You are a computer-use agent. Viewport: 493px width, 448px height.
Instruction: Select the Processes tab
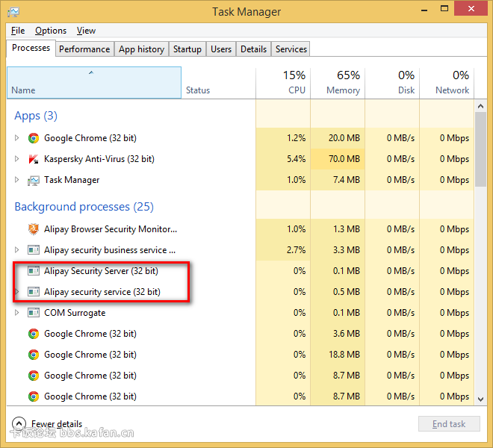pyautogui.click(x=31, y=48)
